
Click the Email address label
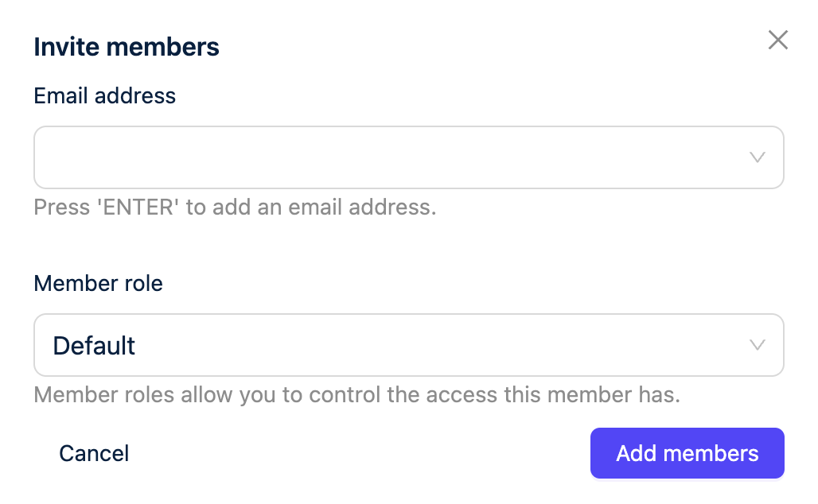click(x=104, y=96)
